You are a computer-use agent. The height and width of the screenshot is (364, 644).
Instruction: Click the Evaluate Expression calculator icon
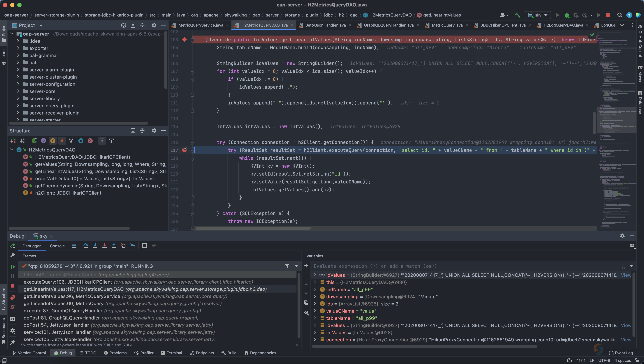pos(144,246)
